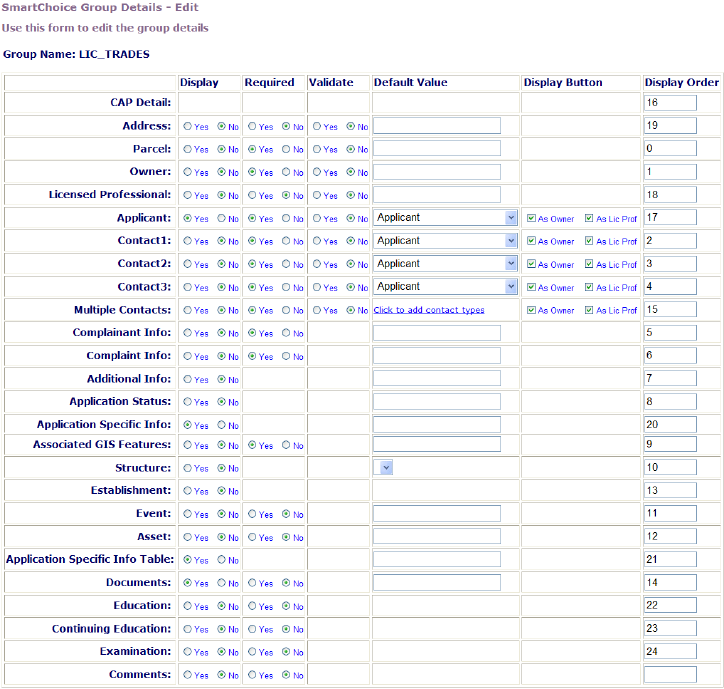Viewport: 724px width, 689px height.
Task: Uncheck As Owner for Applicant row
Action: pos(531,218)
